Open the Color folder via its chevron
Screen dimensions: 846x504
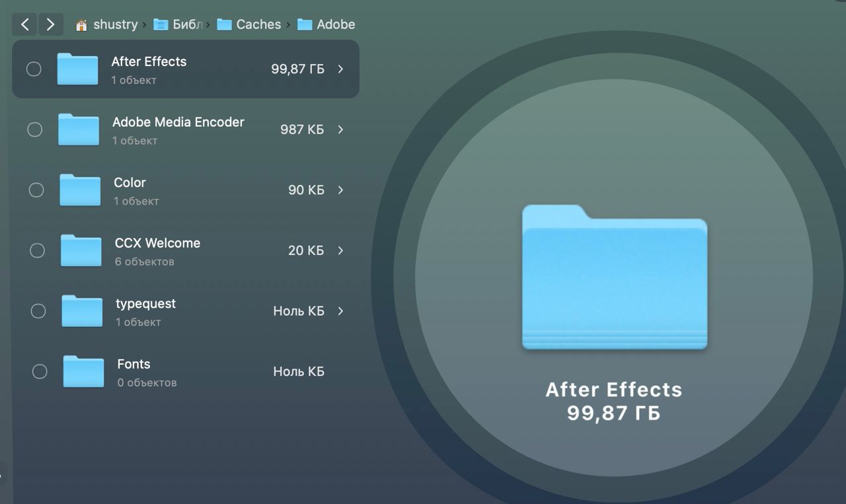[340, 190]
